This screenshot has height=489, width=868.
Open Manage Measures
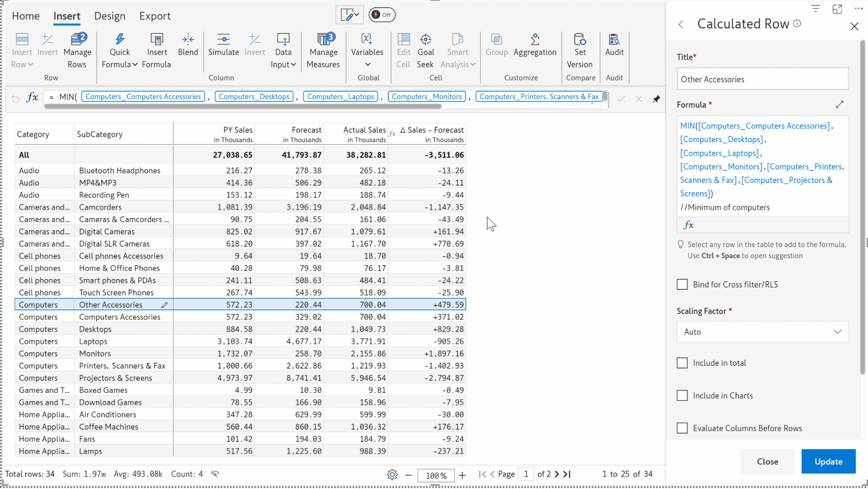pyautogui.click(x=323, y=51)
